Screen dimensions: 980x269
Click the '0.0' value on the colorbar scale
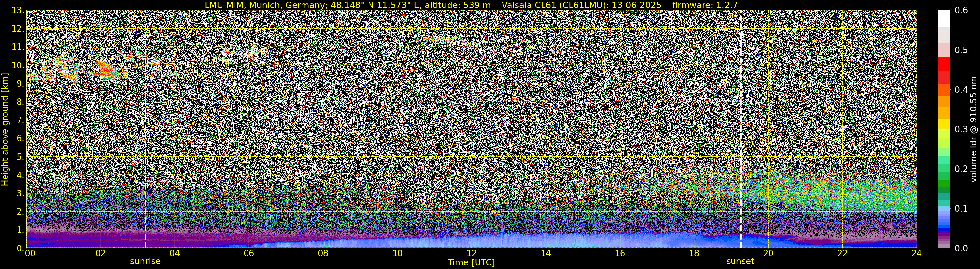(961, 248)
